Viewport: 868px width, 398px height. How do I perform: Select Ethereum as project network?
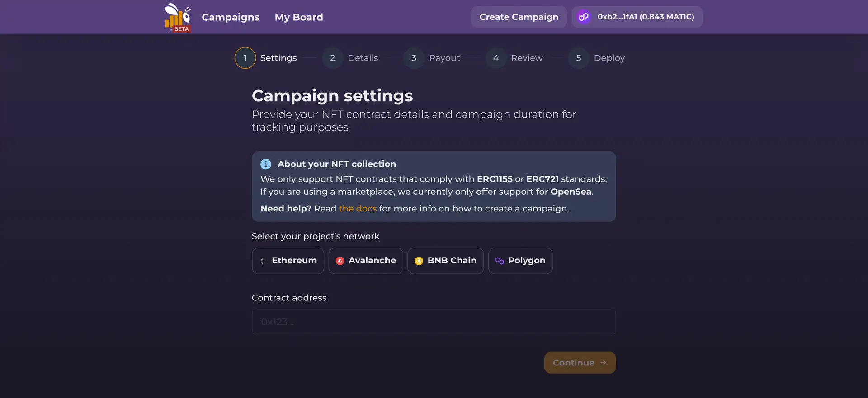(288, 261)
